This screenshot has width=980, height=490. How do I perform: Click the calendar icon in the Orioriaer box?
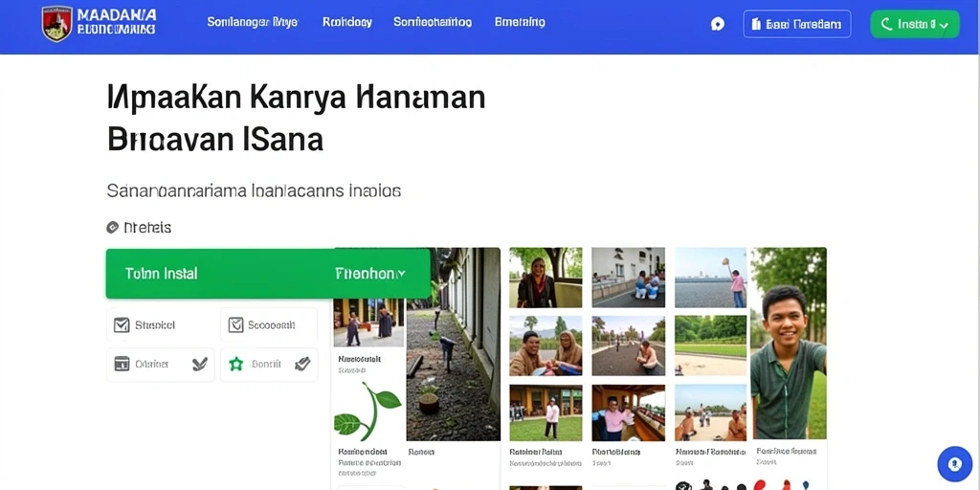[x=122, y=364]
